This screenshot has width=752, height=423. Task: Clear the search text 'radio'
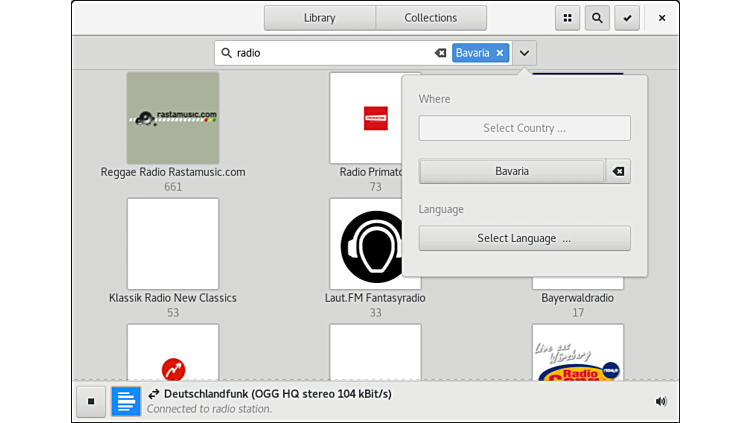coord(440,53)
